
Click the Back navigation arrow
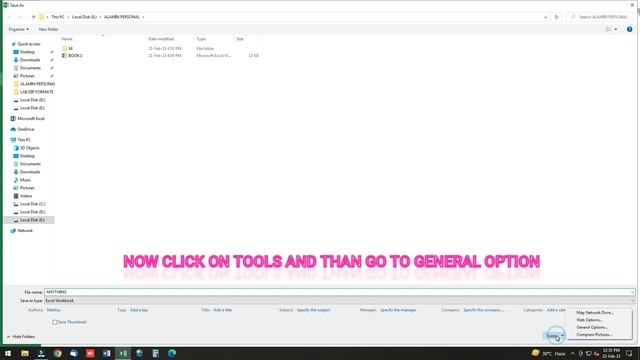coord(9,17)
